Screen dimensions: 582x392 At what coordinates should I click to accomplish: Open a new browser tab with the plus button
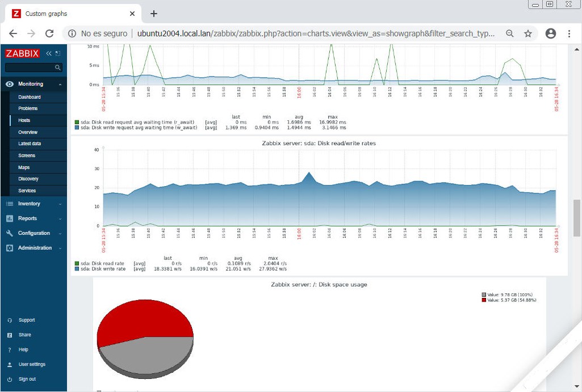click(154, 14)
